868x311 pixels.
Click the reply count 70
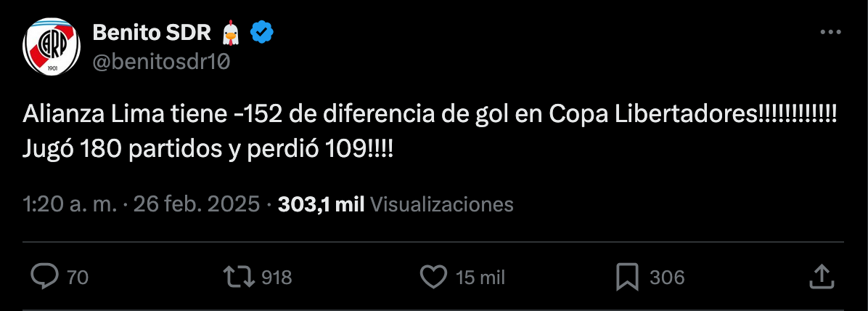(78, 277)
